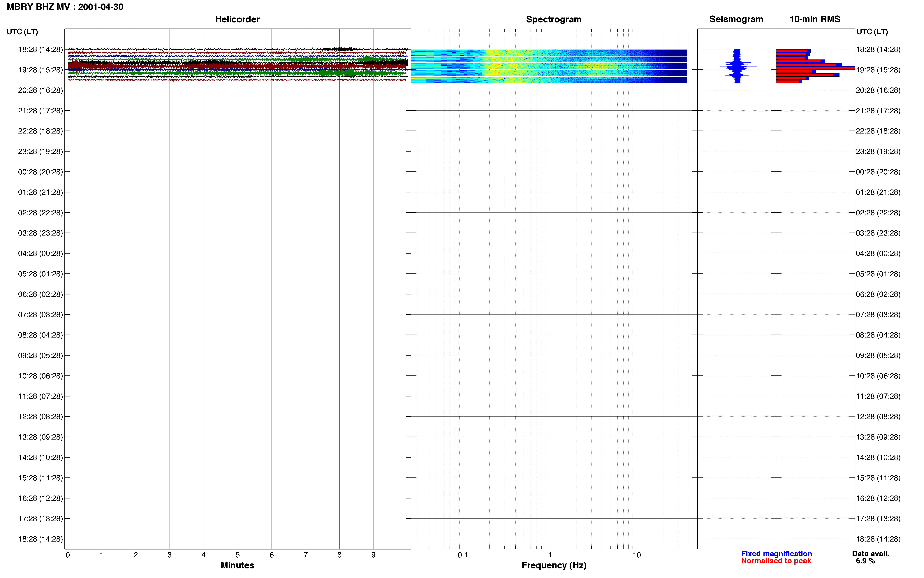Click the 0.1 frequency tick label
Image resolution: width=924 pixels, height=578 pixels.
463,555
